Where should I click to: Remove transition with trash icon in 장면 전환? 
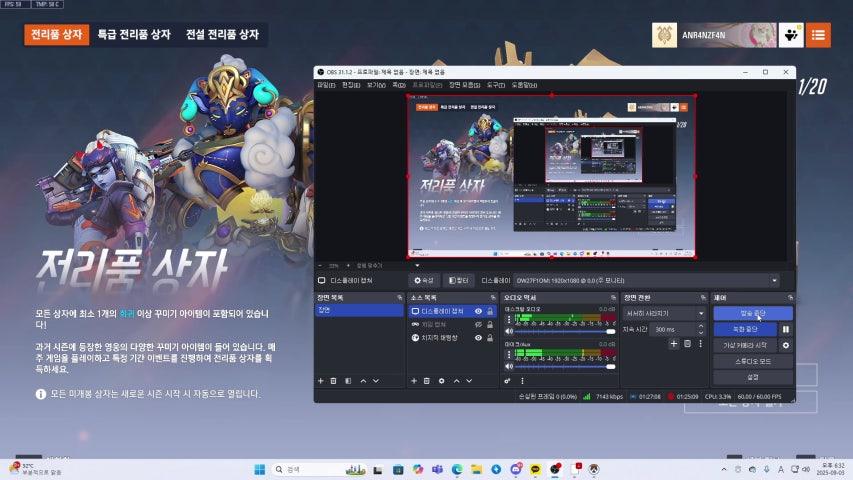(x=688, y=344)
